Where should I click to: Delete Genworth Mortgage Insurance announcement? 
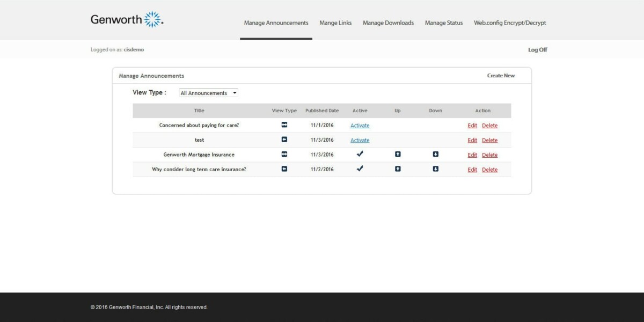click(x=490, y=155)
